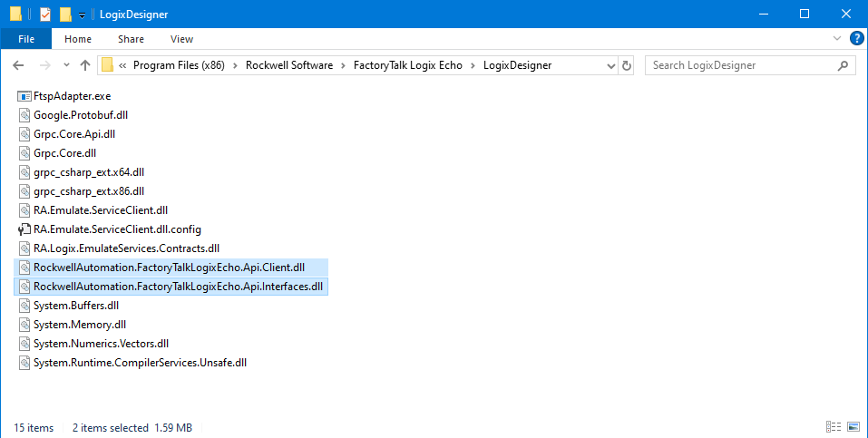The image size is (868, 438).
Task: Click the Properties quick access icon
Action: pyautogui.click(x=45, y=15)
